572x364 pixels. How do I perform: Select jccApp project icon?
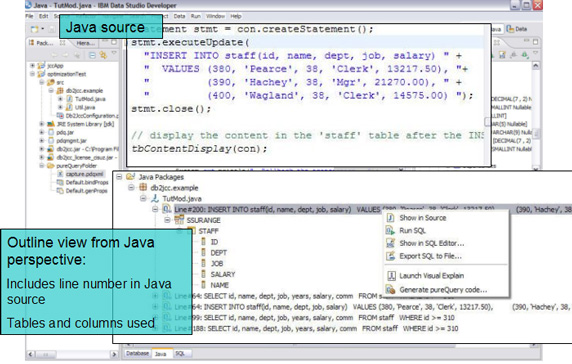(x=41, y=66)
